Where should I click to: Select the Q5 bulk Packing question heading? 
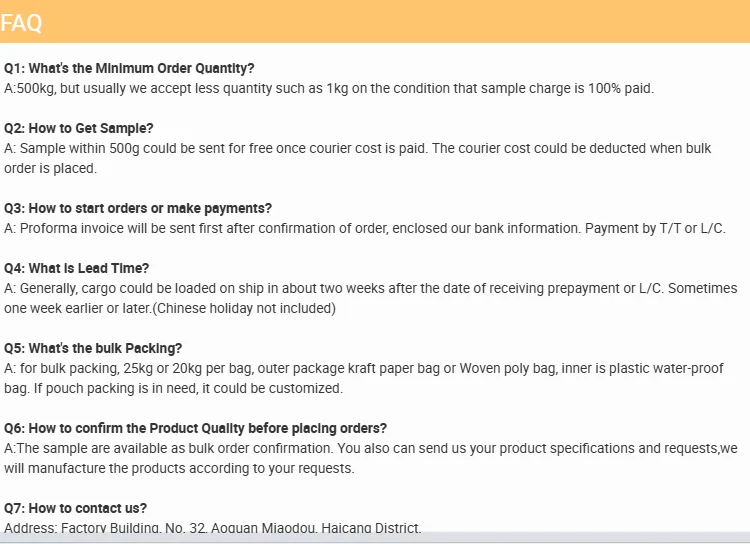point(93,348)
